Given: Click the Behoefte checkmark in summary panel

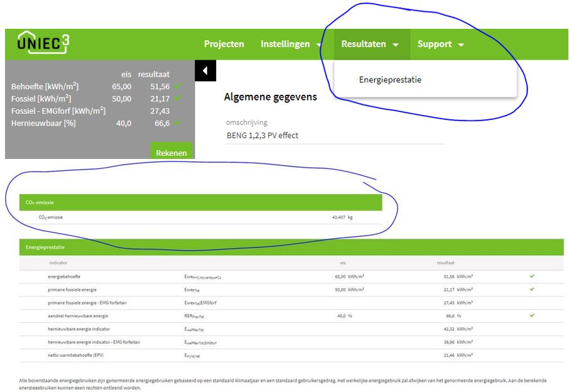Looking at the screenshot, I should coord(178,86).
